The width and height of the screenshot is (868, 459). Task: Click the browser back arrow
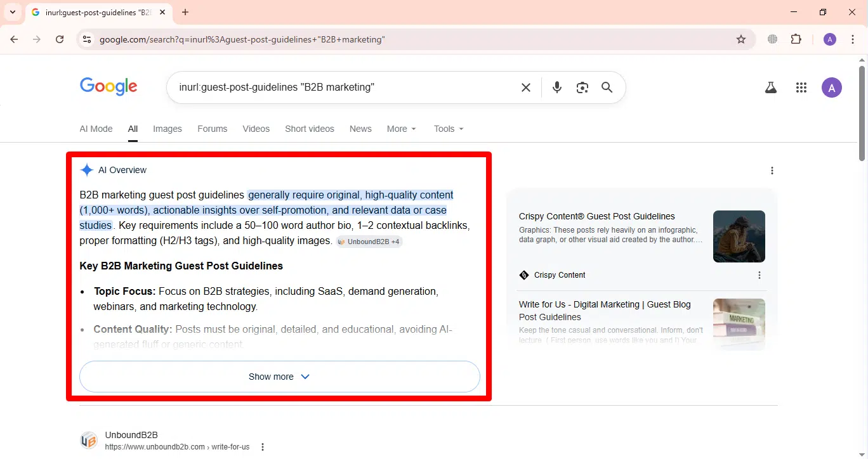point(14,39)
